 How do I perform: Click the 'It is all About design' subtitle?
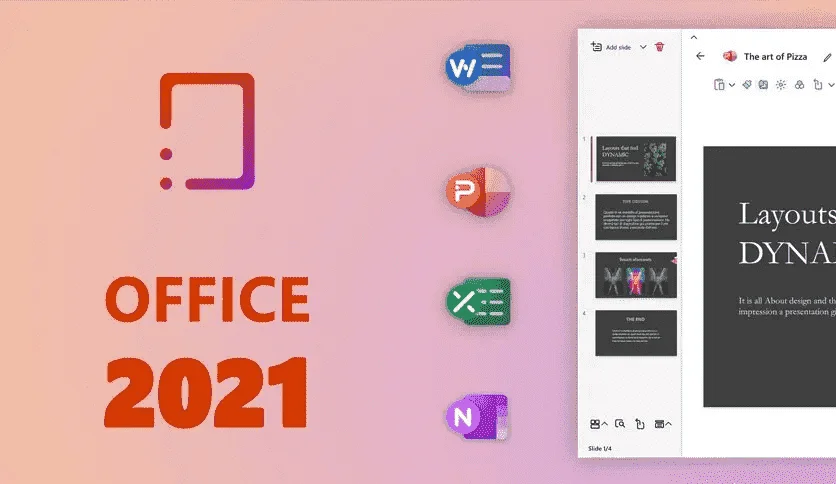pyautogui.click(x=787, y=306)
